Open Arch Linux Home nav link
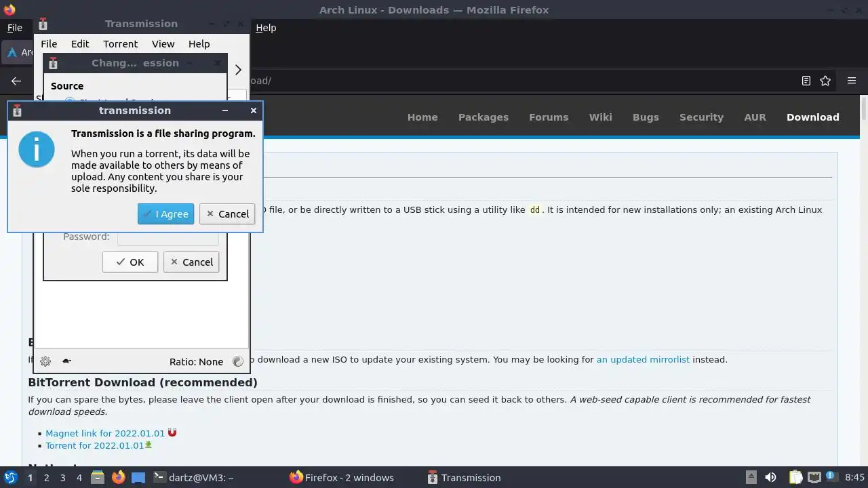The height and width of the screenshot is (488, 868). coord(422,117)
